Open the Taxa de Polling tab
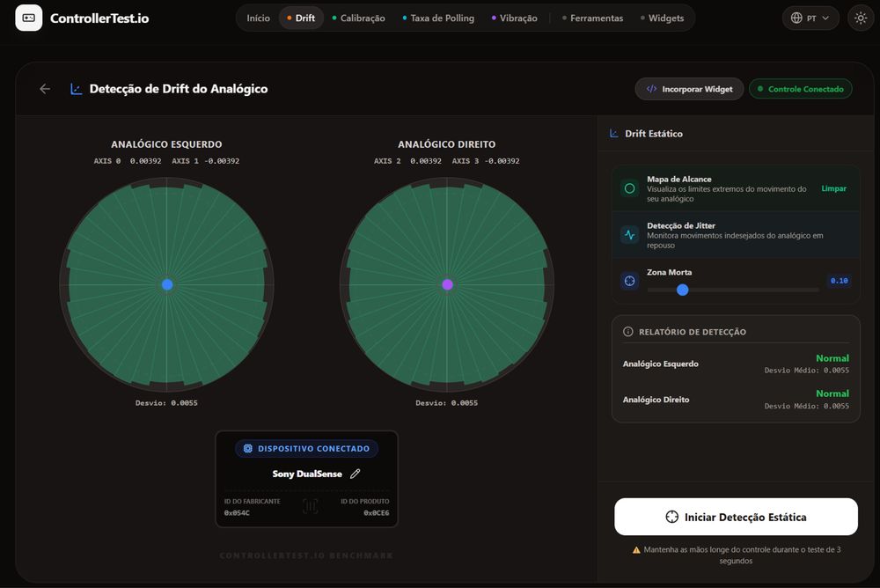Screen dimensions: 880x588 pyautogui.click(x=438, y=18)
